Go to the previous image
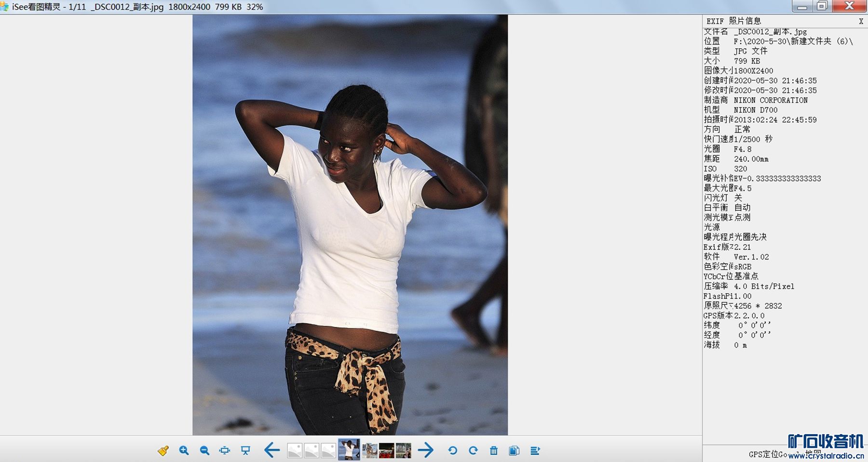This screenshot has width=868, height=462. [x=272, y=450]
